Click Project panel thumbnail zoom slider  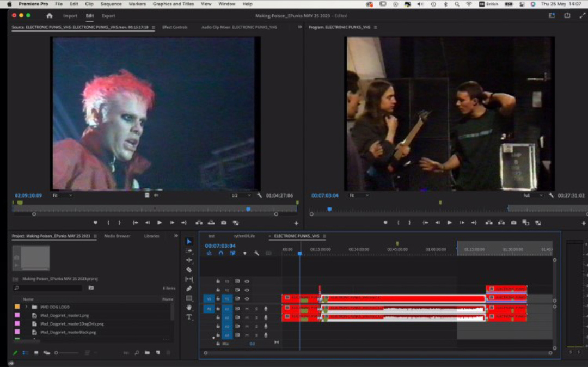click(67, 353)
